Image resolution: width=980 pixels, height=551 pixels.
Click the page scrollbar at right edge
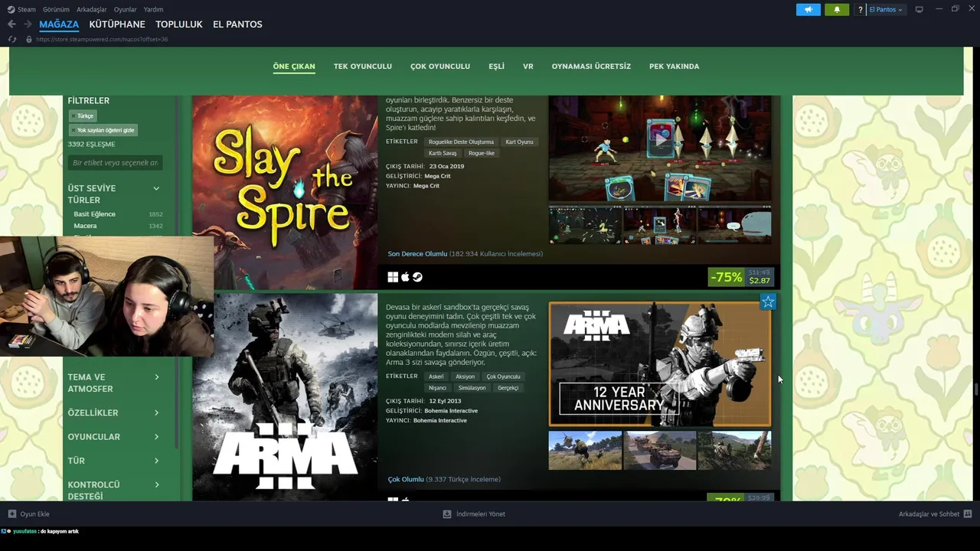click(975, 389)
